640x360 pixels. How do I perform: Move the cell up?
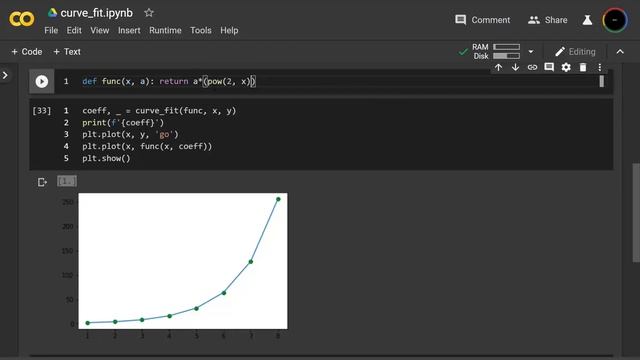click(498, 67)
